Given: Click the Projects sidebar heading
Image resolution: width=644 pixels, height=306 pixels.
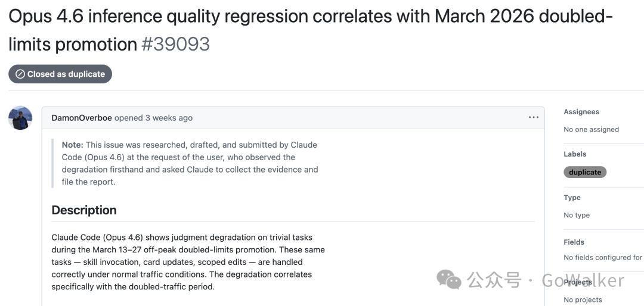Looking at the screenshot, I should 578,282.
